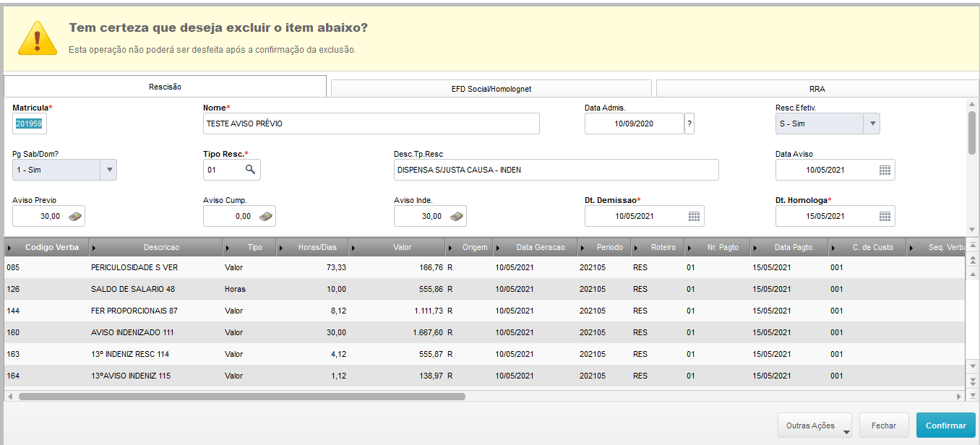This screenshot has width=980, height=445.
Task: Click the Matricula field with 201959
Action: click(30, 124)
